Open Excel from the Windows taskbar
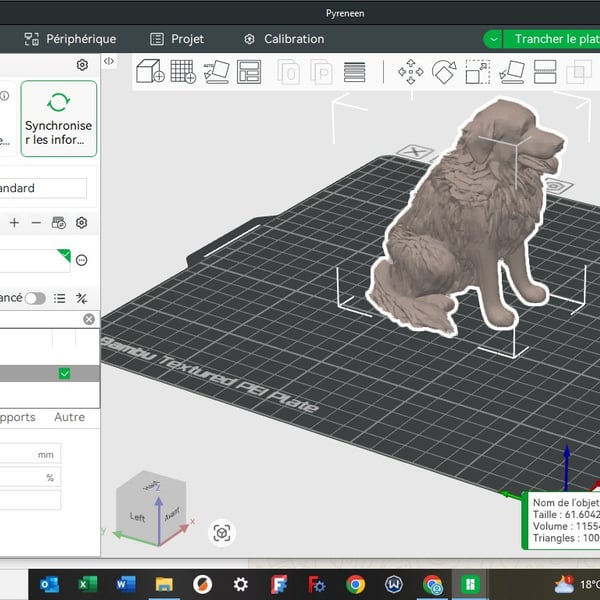 point(87,584)
